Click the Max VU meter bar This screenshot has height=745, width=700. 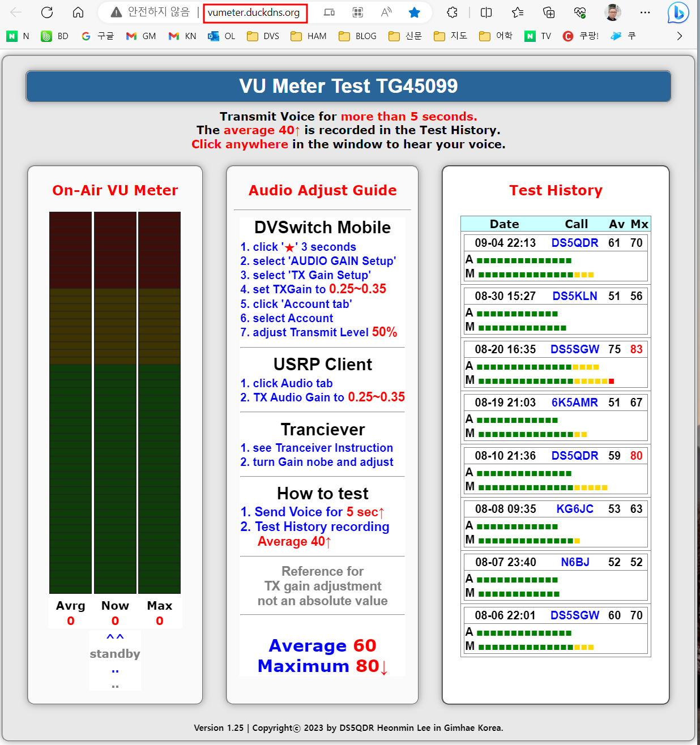(159, 403)
